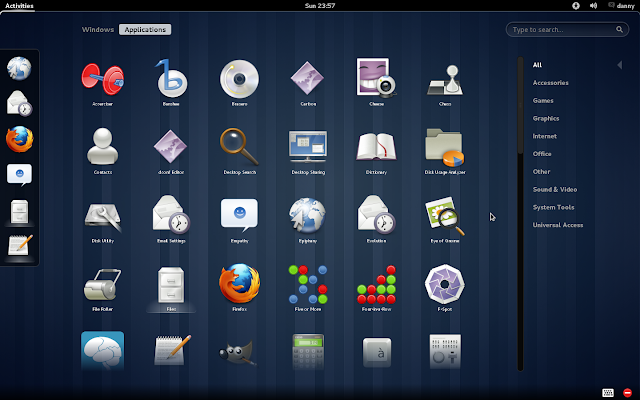Launch the Calculator app icon
The width and height of the screenshot is (640, 400).
coord(308,351)
